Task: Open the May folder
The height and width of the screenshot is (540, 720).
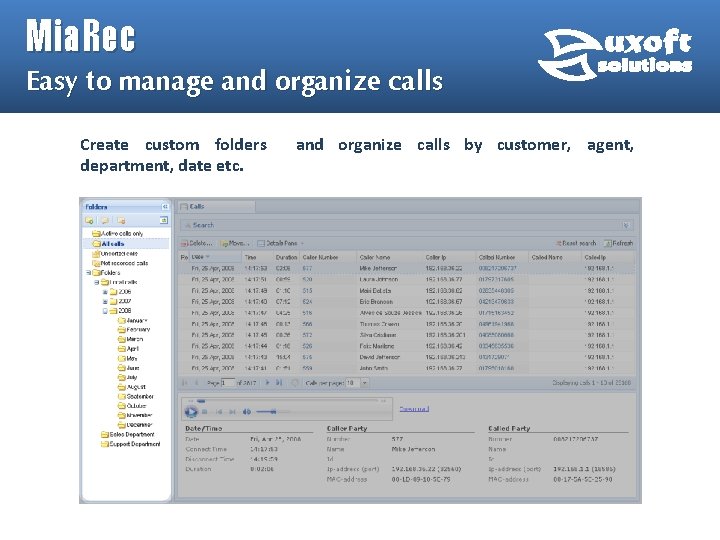Action: [x=128, y=359]
